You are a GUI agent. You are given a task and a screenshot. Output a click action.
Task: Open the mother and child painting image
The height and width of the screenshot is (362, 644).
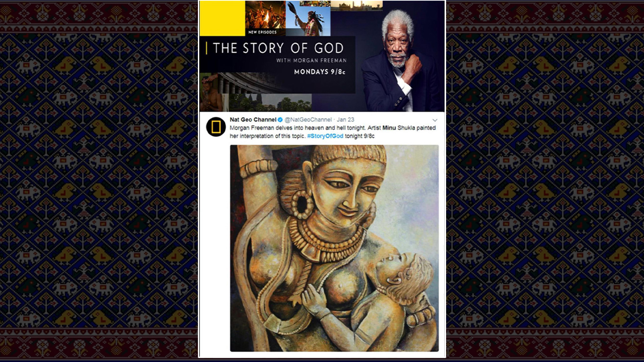click(x=334, y=248)
